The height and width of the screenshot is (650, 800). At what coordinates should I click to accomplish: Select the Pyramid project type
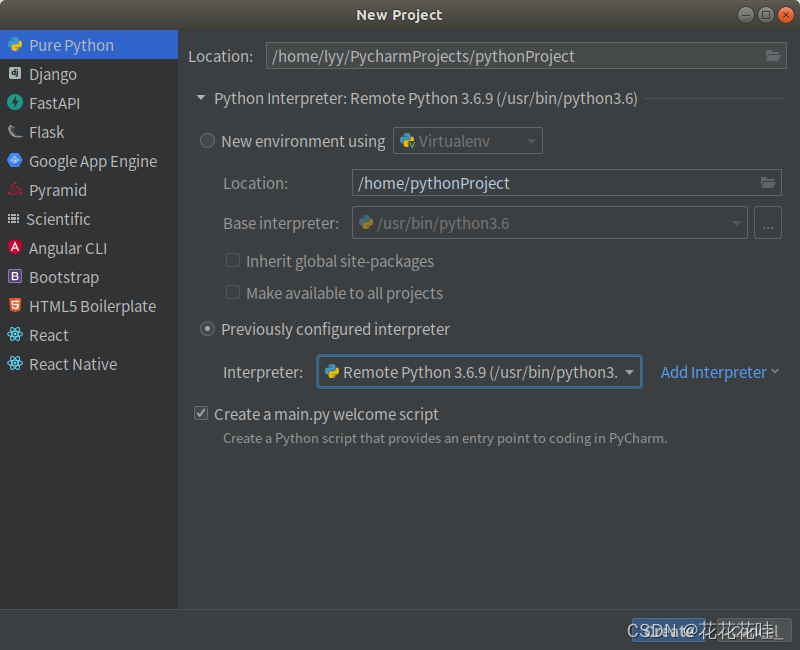click(89, 190)
